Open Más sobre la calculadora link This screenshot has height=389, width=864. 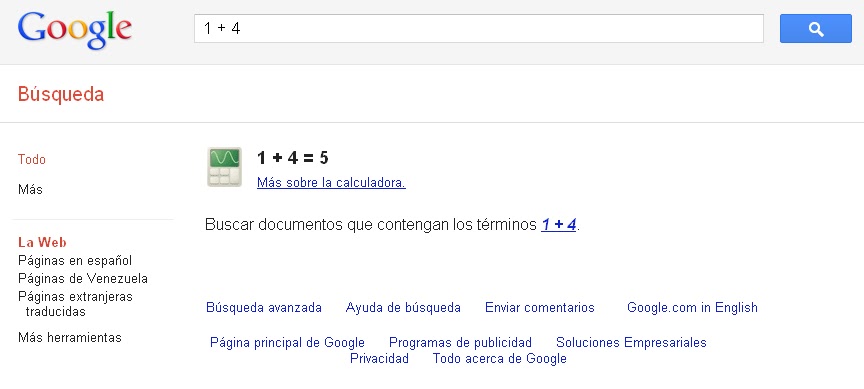(331, 182)
